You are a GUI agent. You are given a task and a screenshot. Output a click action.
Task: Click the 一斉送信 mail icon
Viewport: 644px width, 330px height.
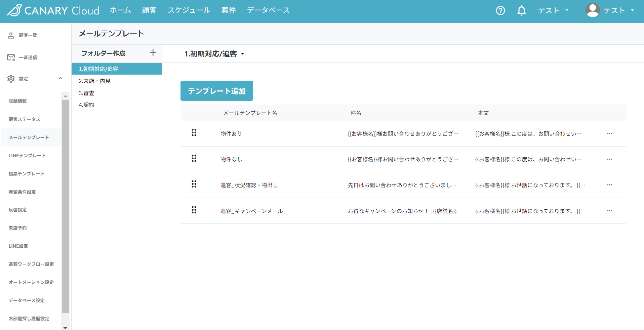(11, 57)
